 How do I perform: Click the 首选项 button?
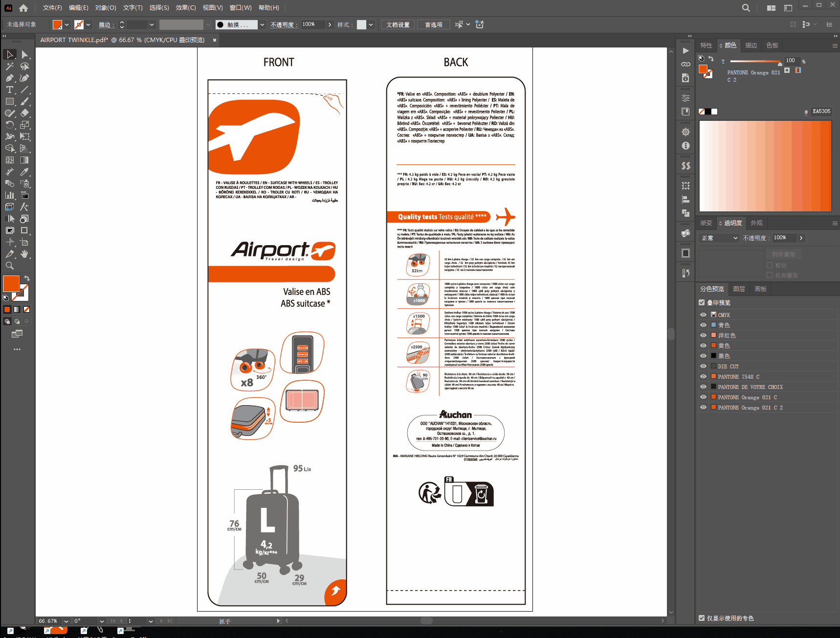(434, 24)
